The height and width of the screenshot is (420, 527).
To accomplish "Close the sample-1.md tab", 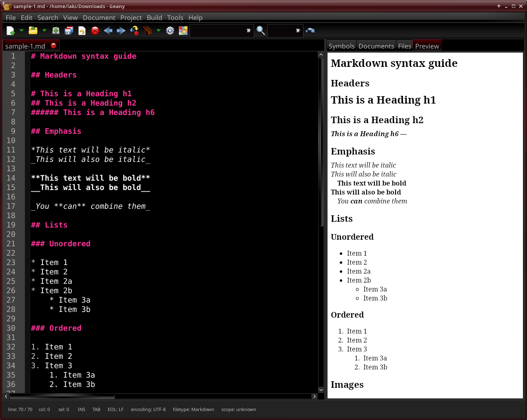I will point(53,46).
